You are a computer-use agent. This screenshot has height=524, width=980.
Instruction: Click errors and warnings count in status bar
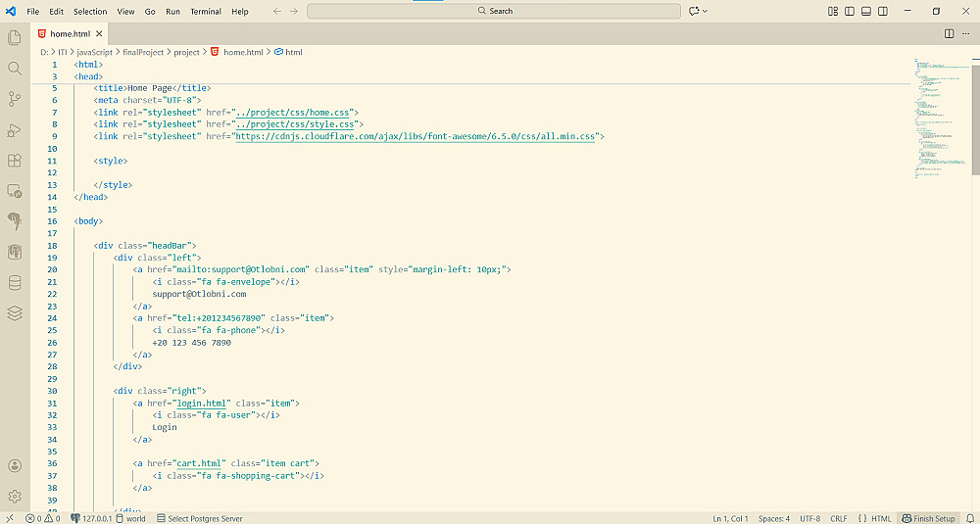(42, 518)
